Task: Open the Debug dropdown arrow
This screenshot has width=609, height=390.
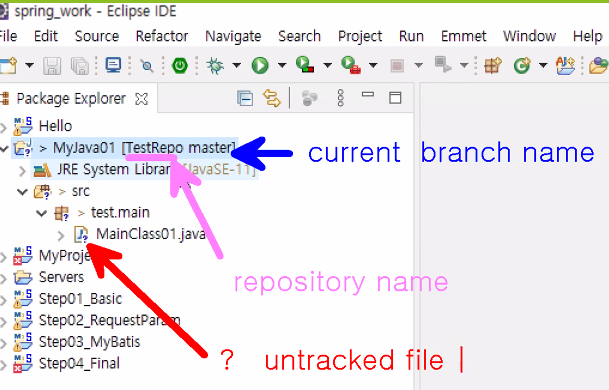Action: (237, 65)
